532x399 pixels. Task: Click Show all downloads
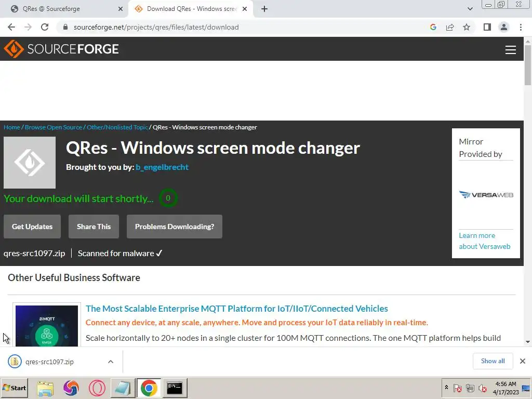coord(493,361)
